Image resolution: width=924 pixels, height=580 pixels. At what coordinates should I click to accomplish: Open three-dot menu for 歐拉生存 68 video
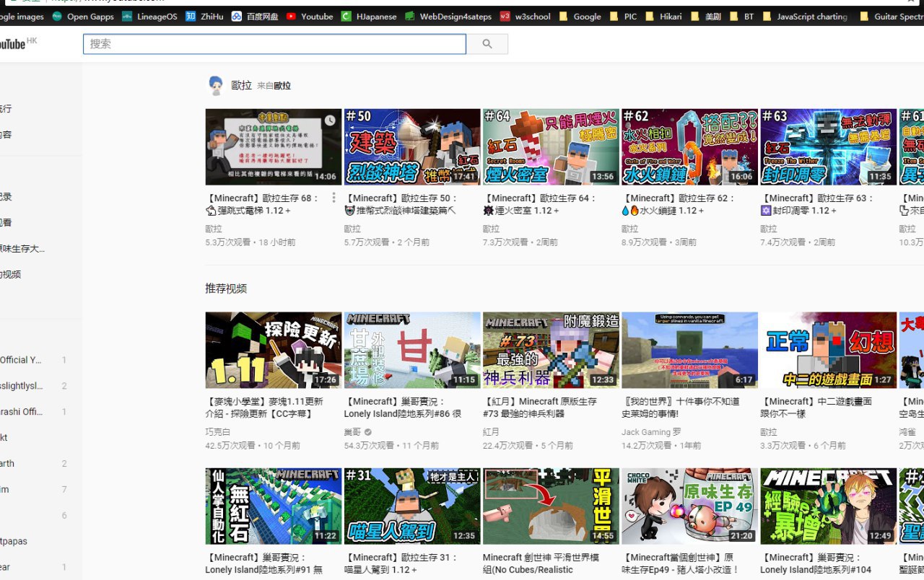tap(334, 198)
